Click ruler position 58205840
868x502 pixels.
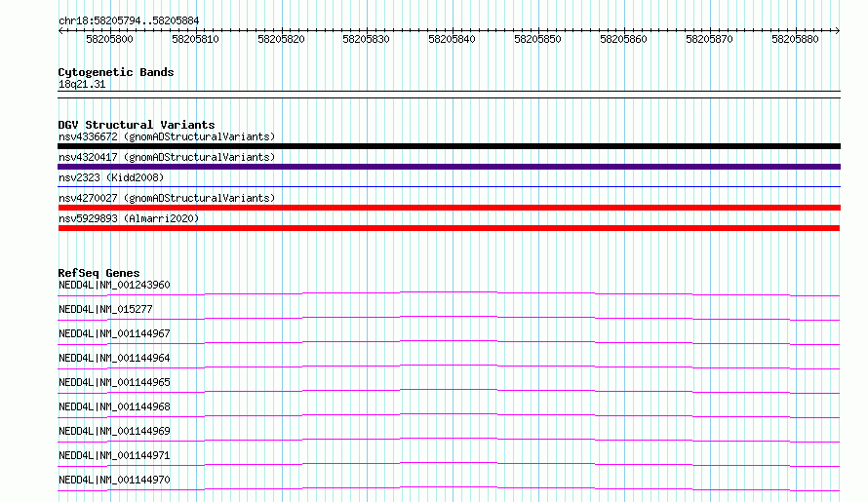(452, 39)
